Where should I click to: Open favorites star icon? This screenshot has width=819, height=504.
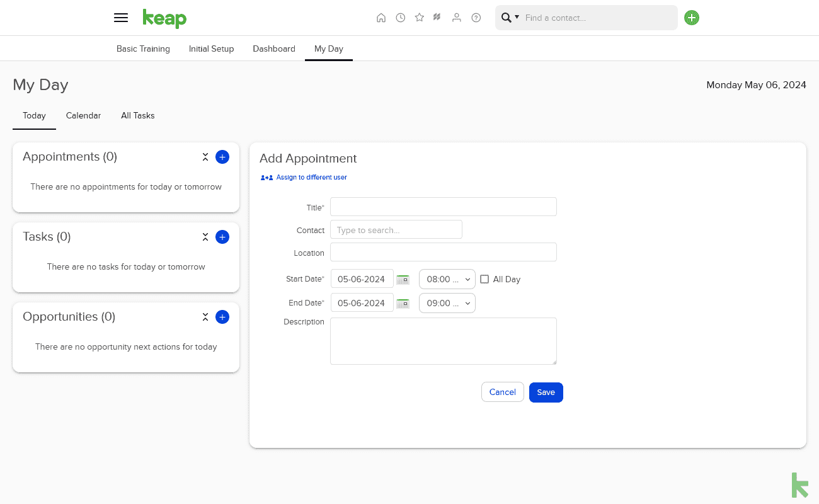click(420, 18)
